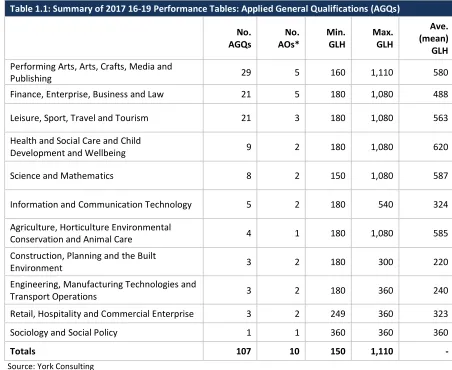Select average GLH value 620

(440, 147)
